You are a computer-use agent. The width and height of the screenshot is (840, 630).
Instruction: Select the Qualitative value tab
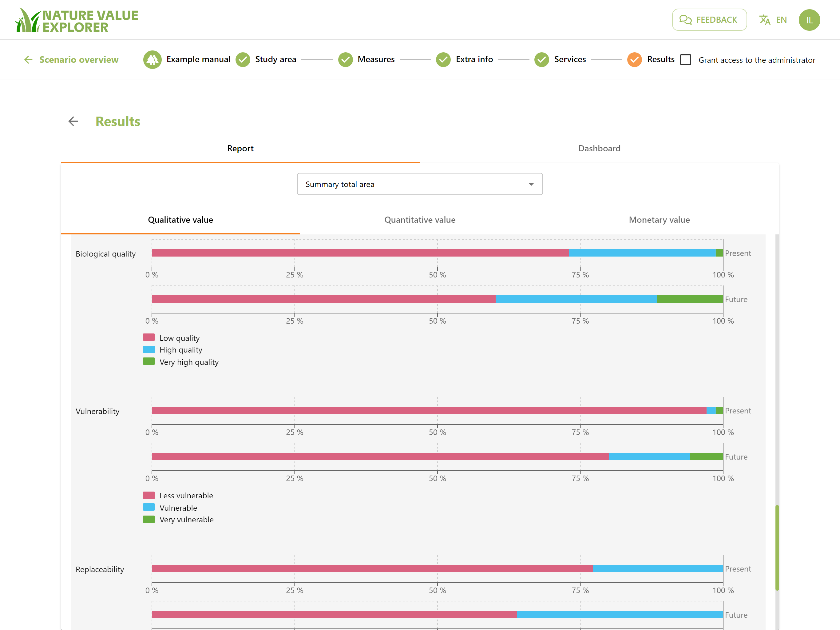click(x=180, y=220)
